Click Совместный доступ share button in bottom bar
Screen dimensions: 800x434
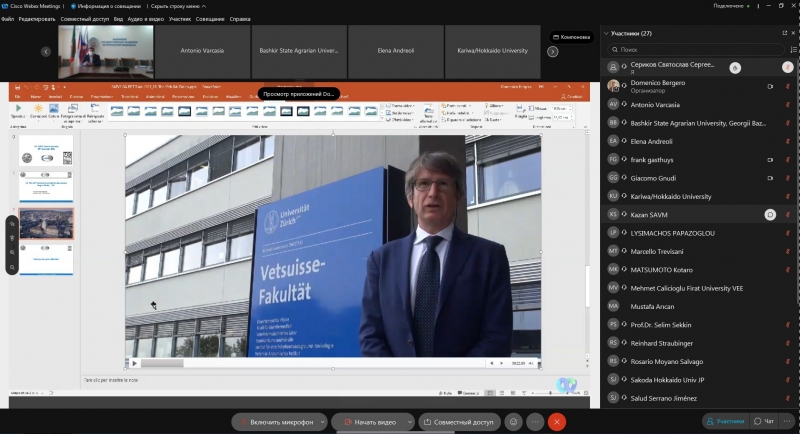tap(459, 422)
